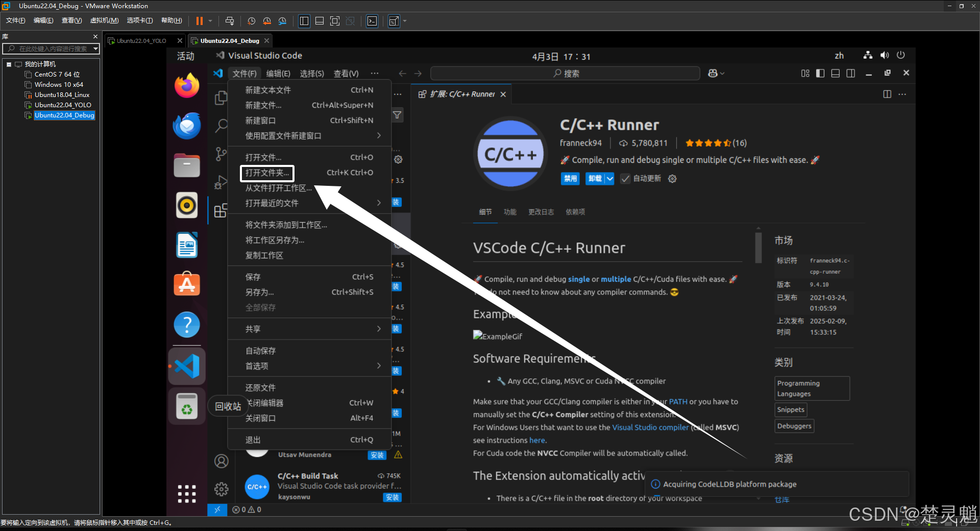Click the Uninstall extension button

point(595,179)
